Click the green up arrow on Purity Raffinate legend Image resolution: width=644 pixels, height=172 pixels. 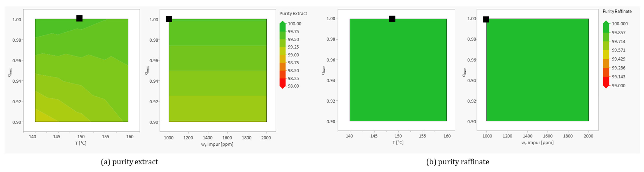pos(606,23)
